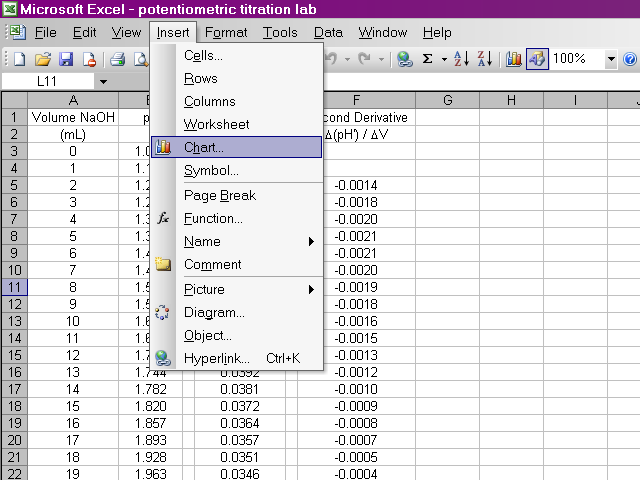Open the Window menu
Image resolution: width=640 pixels, height=480 pixels.
coord(383,32)
